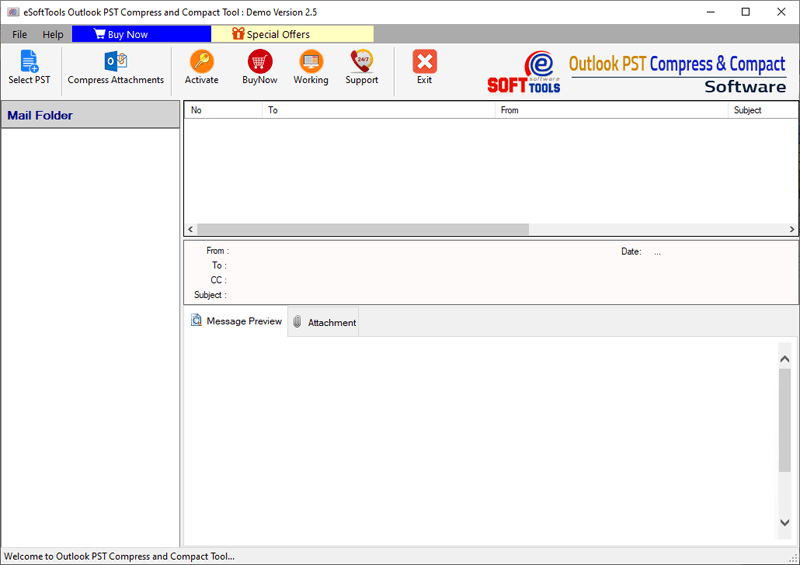Minimize the application window

pos(711,12)
